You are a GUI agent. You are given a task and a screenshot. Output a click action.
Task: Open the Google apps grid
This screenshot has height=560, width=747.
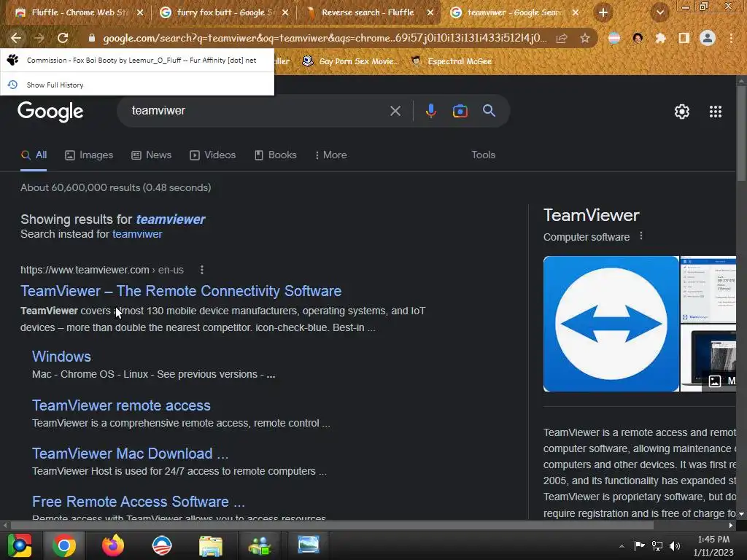click(716, 112)
